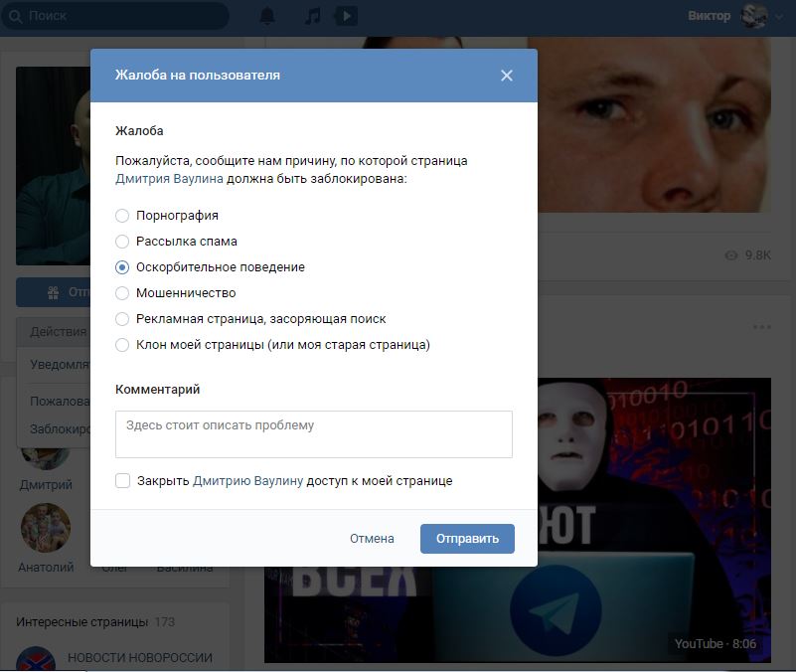Expand the profile menu chevron arrow
This screenshot has height=672, width=796.
click(779, 16)
